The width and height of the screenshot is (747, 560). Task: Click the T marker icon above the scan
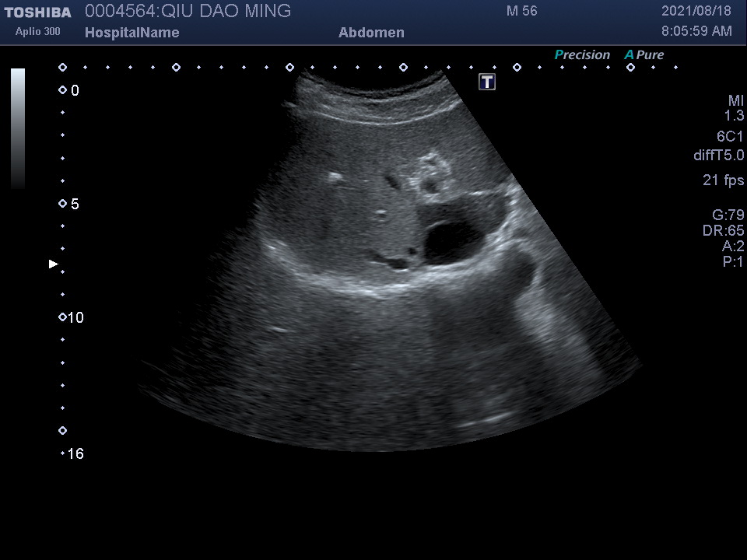point(487,82)
